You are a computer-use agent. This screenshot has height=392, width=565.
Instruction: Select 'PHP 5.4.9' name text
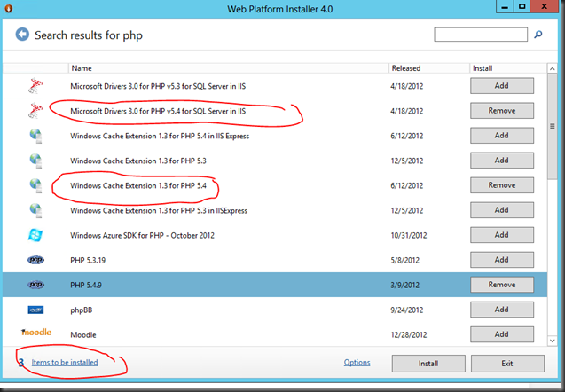coord(86,285)
